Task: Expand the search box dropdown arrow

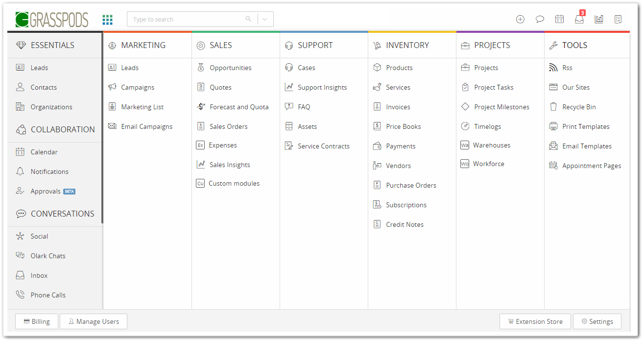Action: click(265, 20)
